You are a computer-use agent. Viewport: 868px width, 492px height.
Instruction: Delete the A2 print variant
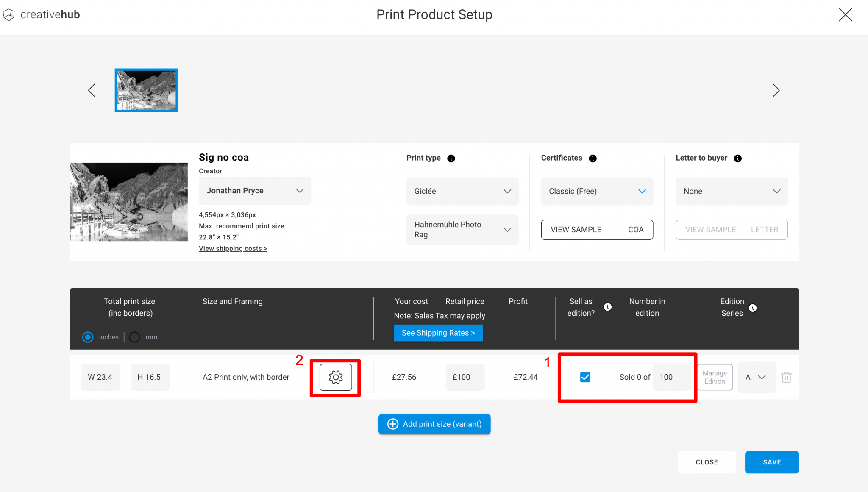787,377
